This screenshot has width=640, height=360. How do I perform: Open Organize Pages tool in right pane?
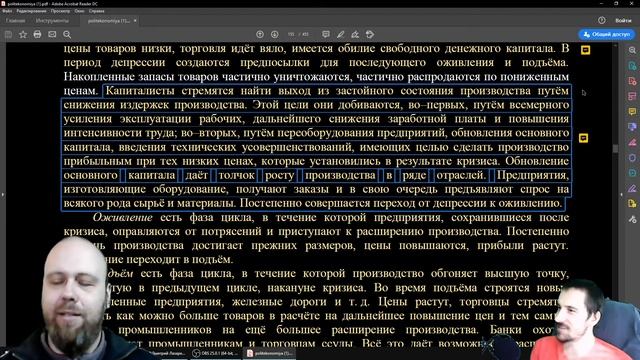[x=632, y=96]
